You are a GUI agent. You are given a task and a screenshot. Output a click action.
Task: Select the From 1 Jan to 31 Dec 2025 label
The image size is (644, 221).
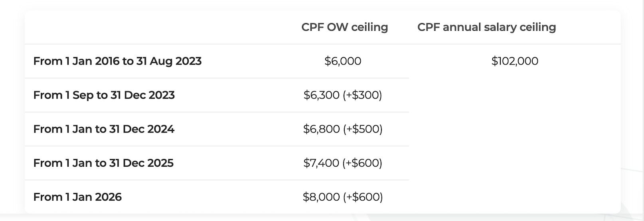[x=103, y=163]
